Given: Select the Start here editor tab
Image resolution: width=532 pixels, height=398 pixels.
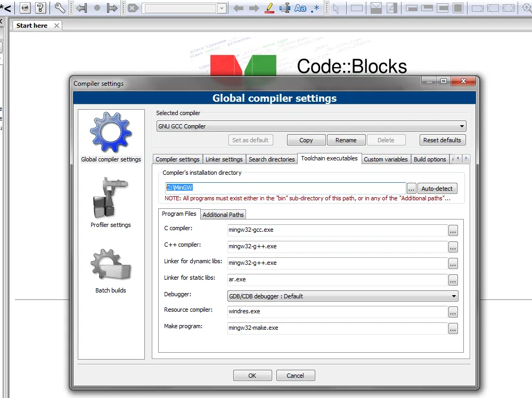Looking at the screenshot, I should [32, 26].
